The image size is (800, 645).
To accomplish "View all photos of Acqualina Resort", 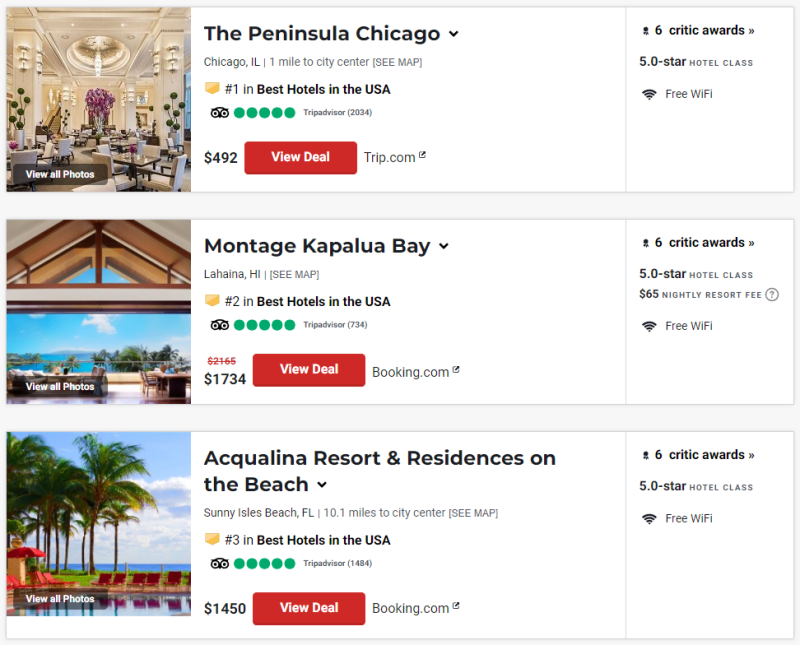I will coord(60,599).
